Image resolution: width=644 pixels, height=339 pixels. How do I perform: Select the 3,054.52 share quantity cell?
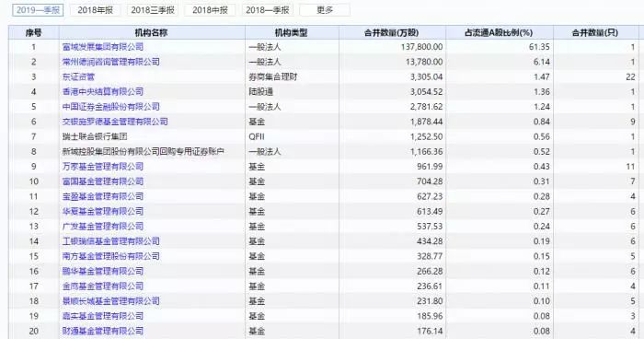point(426,92)
